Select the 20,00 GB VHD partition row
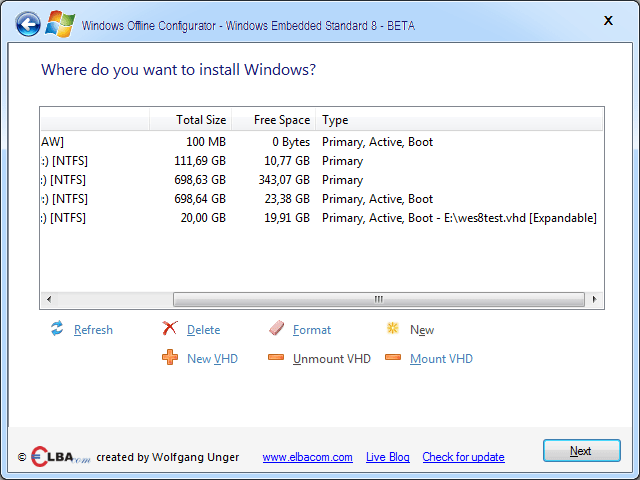This screenshot has width=640, height=480. (x=322, y=218)
